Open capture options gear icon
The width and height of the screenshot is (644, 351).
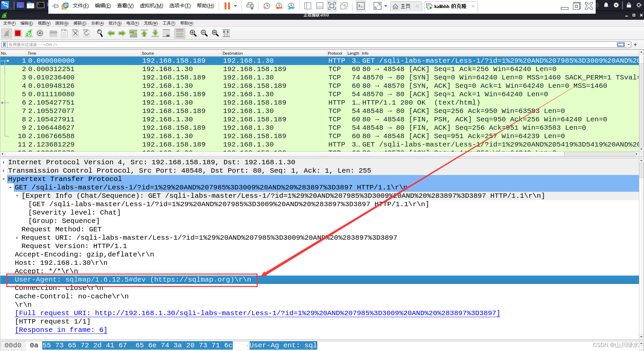point(40,33)
